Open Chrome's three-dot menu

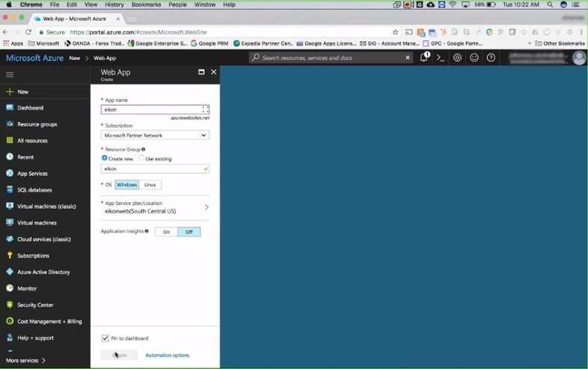pos(581,32)
